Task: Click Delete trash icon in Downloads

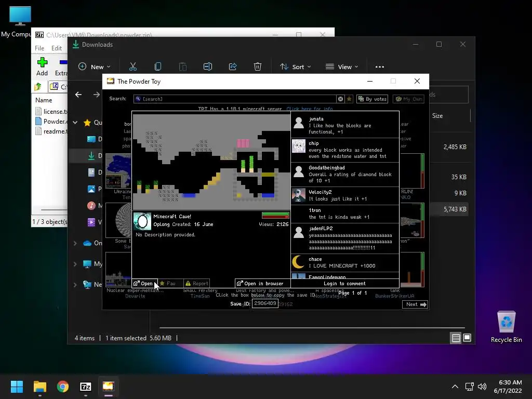Action: coord(258,67)
